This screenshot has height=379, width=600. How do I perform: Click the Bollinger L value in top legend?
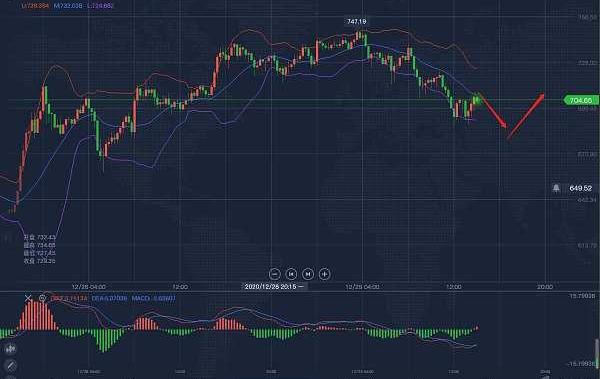click(100, 6)
